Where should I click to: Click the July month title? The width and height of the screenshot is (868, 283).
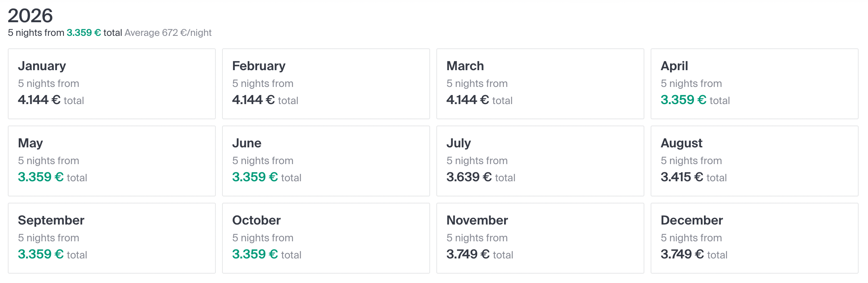click(x=459, y=143)
